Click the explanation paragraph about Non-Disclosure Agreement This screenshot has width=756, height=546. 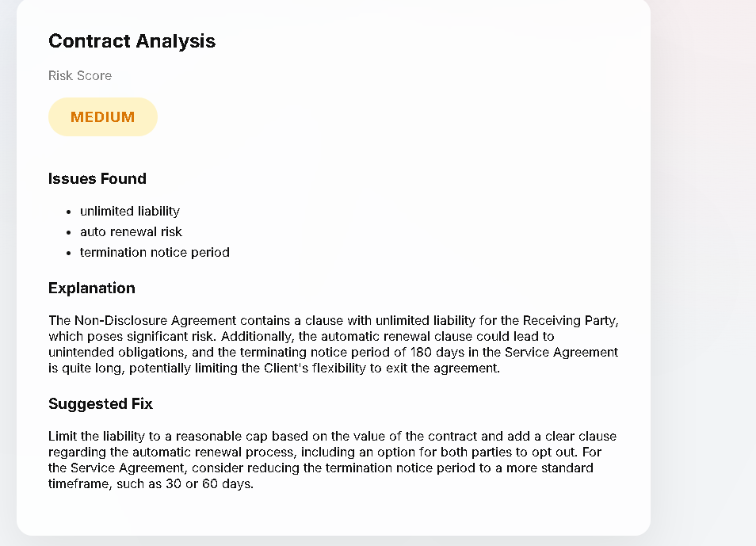click(333, 344)
